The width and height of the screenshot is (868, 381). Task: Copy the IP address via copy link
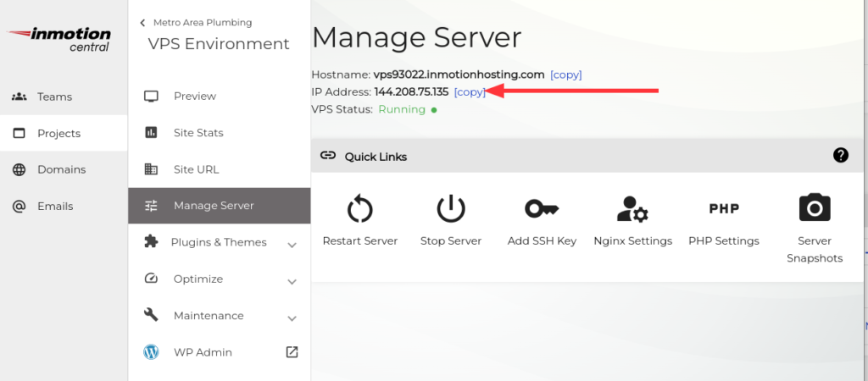click(470, 91)
